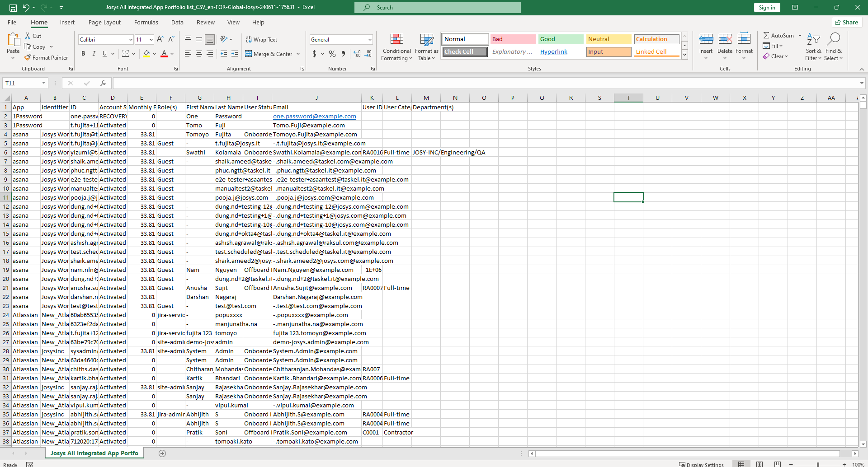Toggle Merge & Center on selection
This screenshot has height=467, width=868.
point(269,54)
